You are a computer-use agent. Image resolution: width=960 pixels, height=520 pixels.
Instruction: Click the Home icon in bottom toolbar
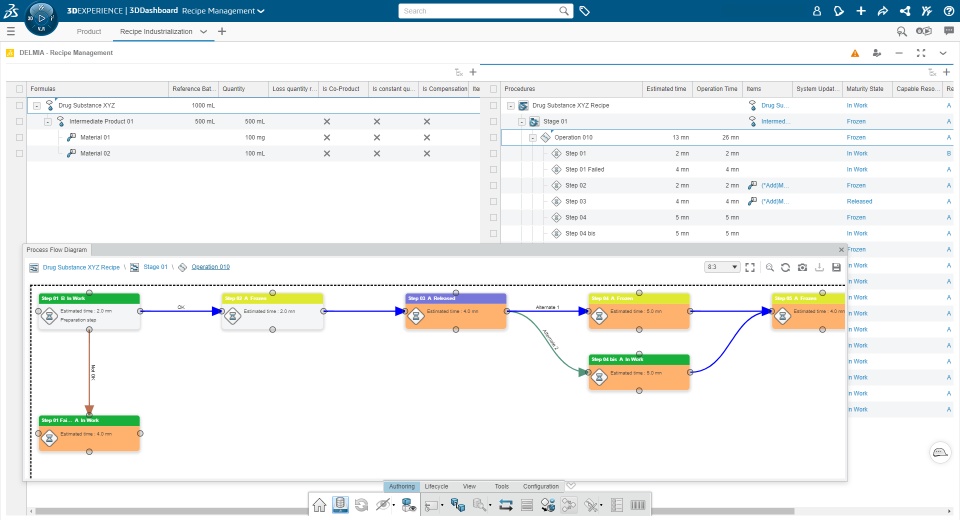[x=319, y=505]
